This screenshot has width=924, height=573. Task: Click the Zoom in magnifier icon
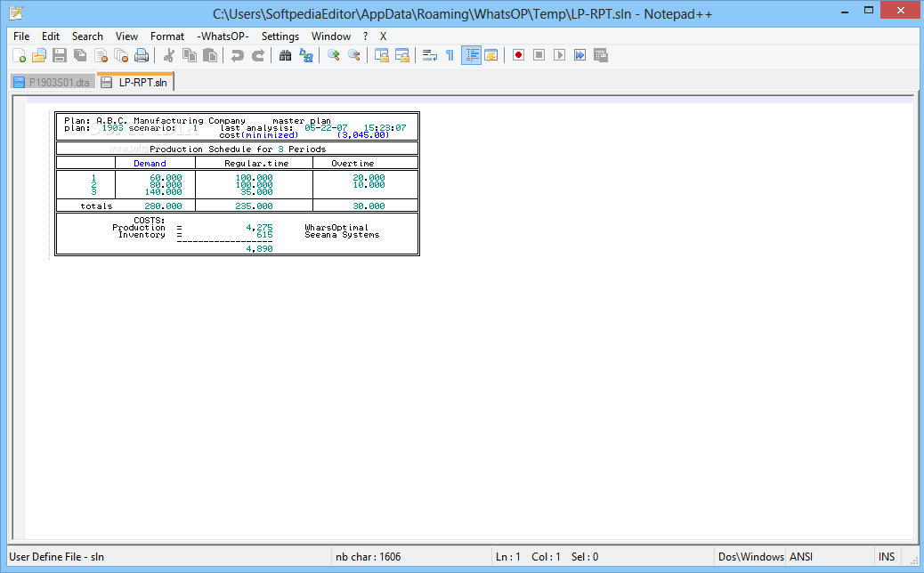coord(334,55)
